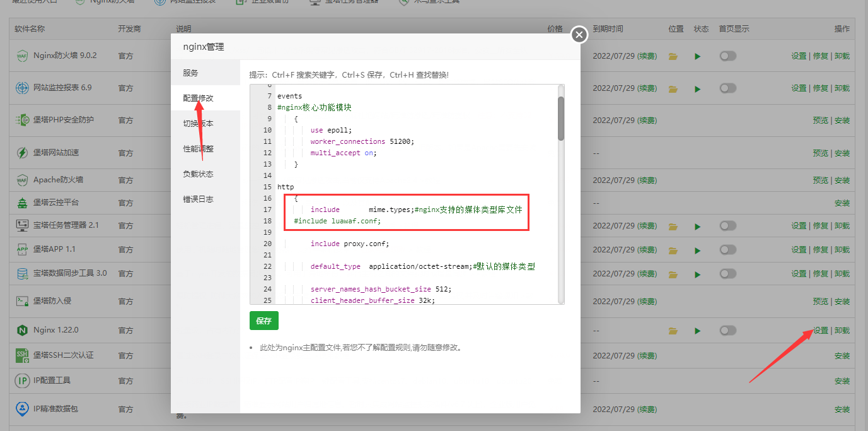
Task: Toggle homepage display for 堡塔APP 1.1
Action: (728, 249)
